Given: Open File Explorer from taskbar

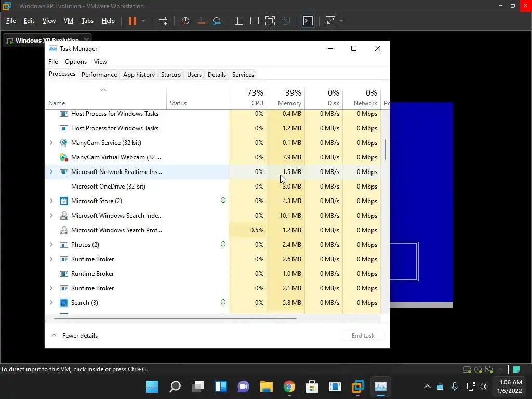Looking at the screenshot, I should (267, 387).
